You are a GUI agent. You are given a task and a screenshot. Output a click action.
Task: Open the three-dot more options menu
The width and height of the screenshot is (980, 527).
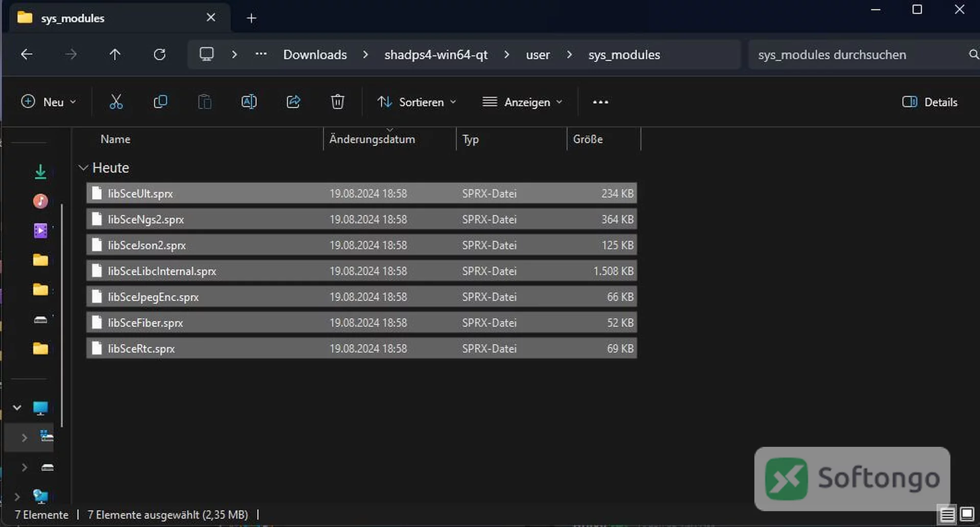tap(600, 102)
